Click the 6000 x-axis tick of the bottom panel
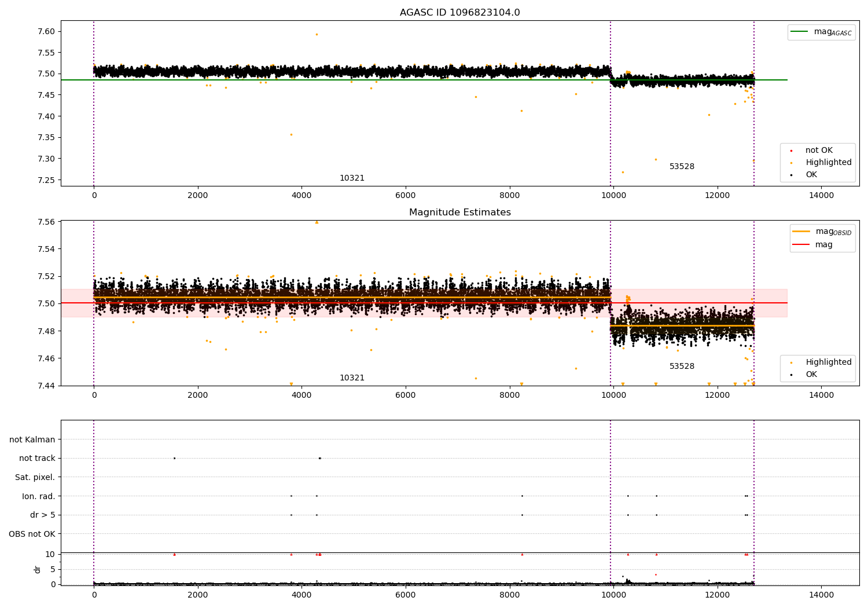868x608 pixels. 406,595
